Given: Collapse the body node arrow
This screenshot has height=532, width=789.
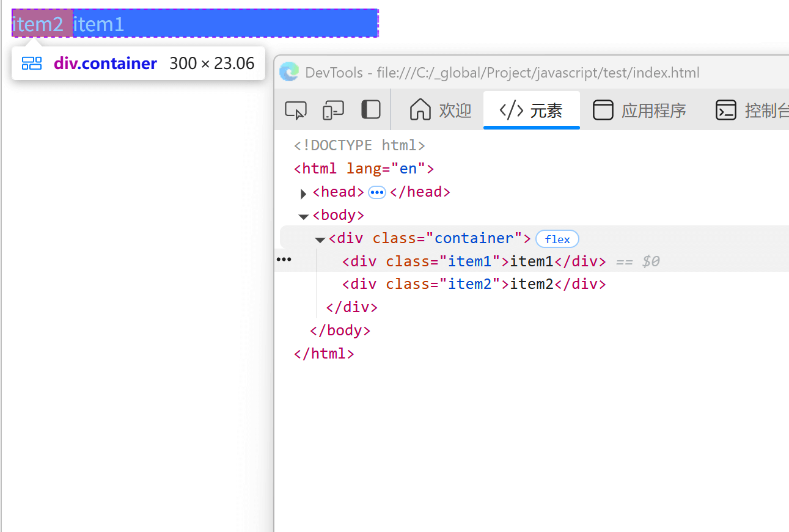Looking at the screenshot, I should pos(303,217).
